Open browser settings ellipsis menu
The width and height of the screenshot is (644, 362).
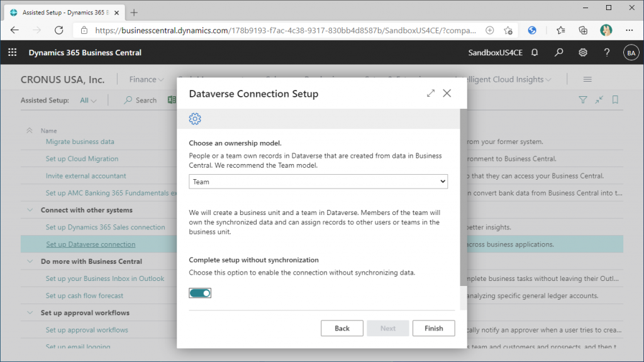point(629,30)
